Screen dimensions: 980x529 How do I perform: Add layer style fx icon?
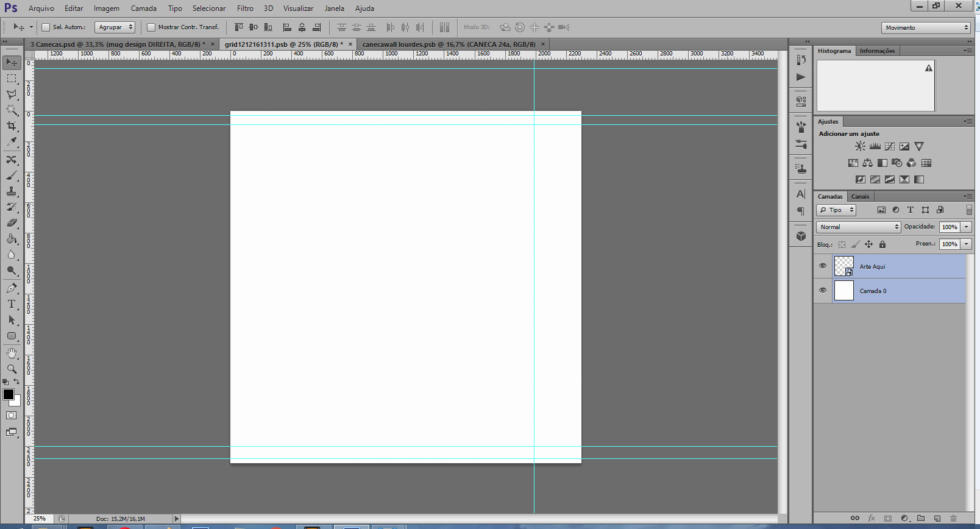coord(872,519)
